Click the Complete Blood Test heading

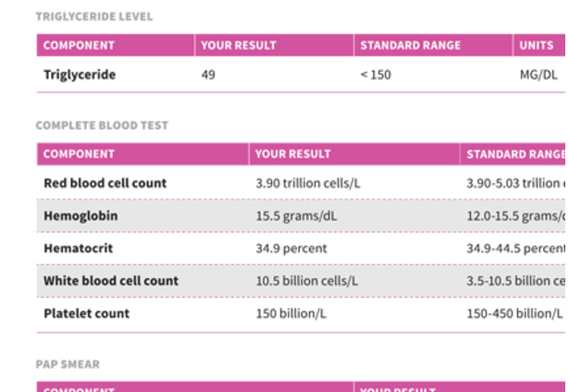[x=102, y=126]
